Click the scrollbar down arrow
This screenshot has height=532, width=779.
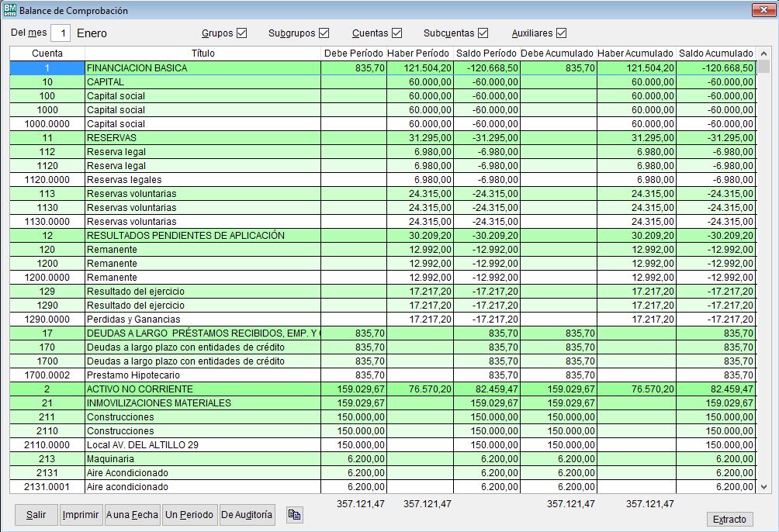pos(763,487)
